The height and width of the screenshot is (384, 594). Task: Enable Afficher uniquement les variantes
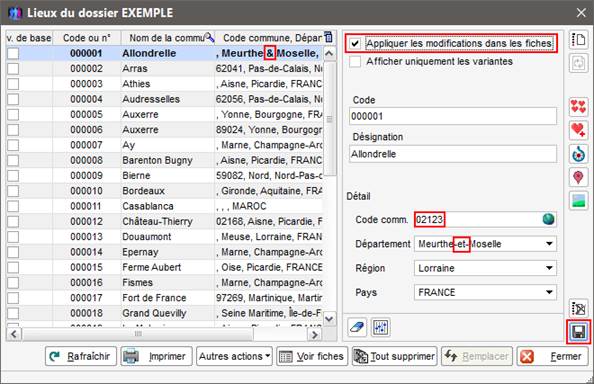(x=355, y=61)
